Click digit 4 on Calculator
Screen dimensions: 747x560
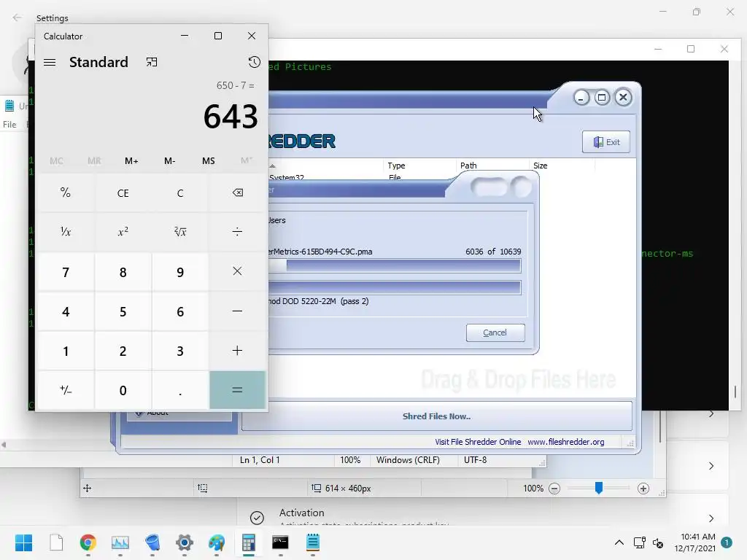click(x=66, y=311)
